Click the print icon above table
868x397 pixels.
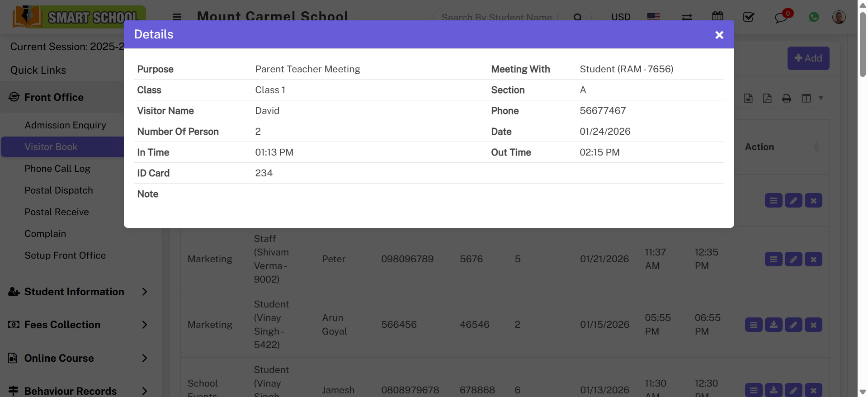(x=787, y=99)
